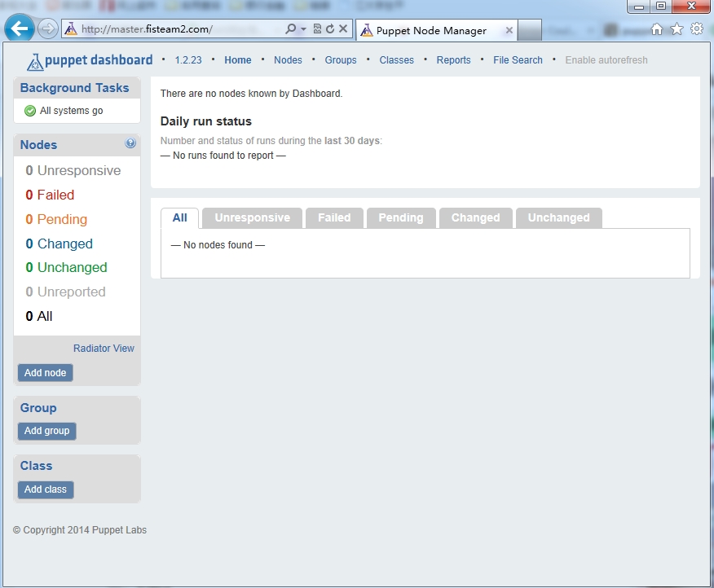This screenshot has height=588, width=714.
Task: Open browser home page with the house icon
Action: [657, 29]
